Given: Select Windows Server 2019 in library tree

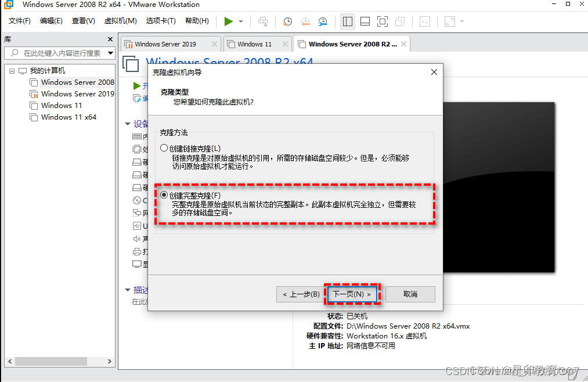Looking at the screenshot, I should tap(77, 93).
